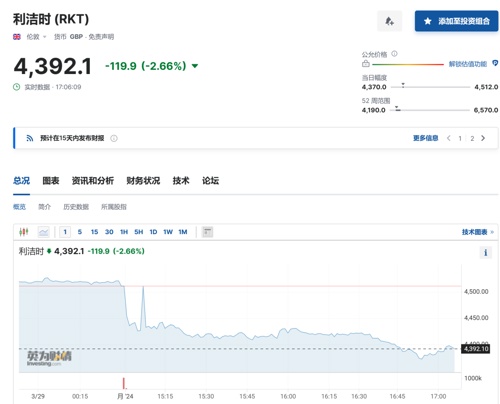
Task: Open 更多信息 more information link
Action: click(x=425, y=138)
